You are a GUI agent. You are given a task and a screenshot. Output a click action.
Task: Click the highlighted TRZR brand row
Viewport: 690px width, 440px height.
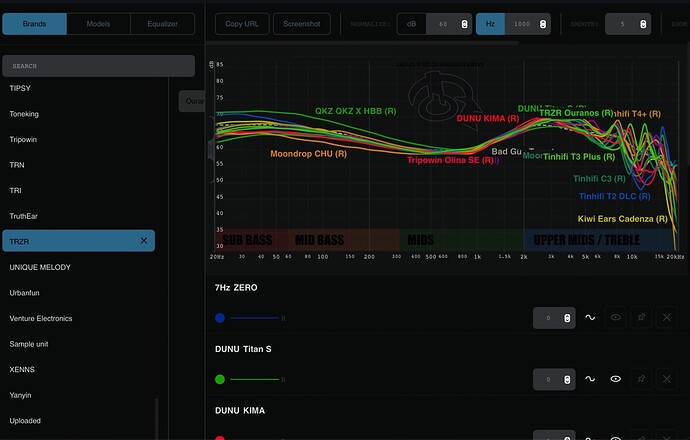pos(78,241)
